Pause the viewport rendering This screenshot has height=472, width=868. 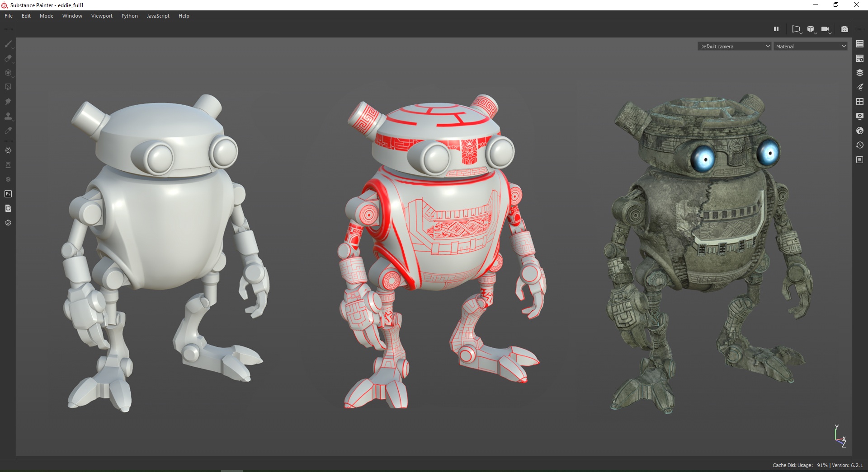776,29
